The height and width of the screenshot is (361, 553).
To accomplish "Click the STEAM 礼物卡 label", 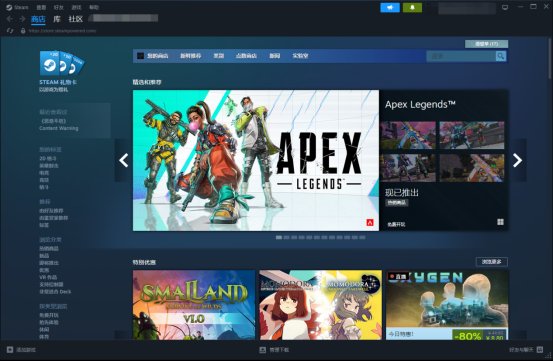I will click(x=58, y=82).
